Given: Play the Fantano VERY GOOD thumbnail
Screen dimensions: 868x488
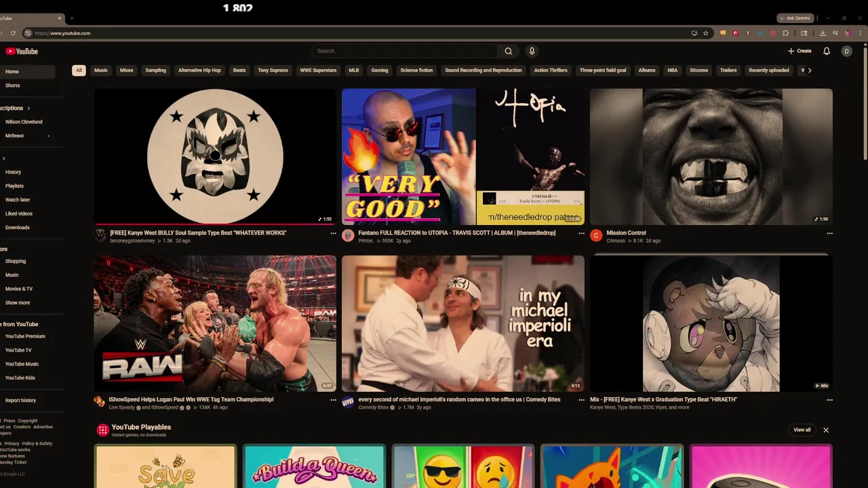Looking at the screenshot, I should click(463, 157).
